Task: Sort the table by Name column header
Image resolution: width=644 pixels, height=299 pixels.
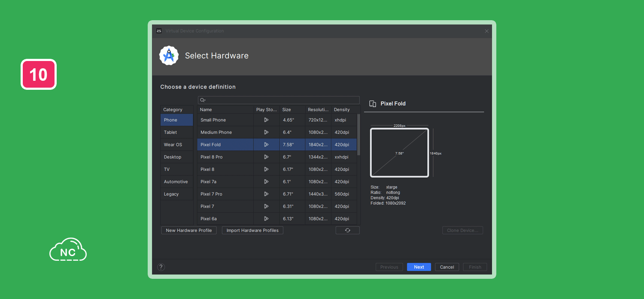Action: 225,110
